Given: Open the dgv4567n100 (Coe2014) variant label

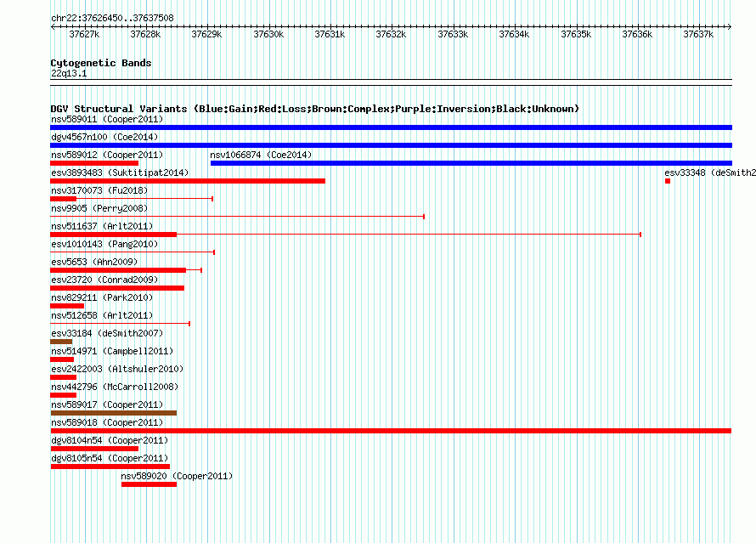Looking at the screenshot, I should (104, 137).
